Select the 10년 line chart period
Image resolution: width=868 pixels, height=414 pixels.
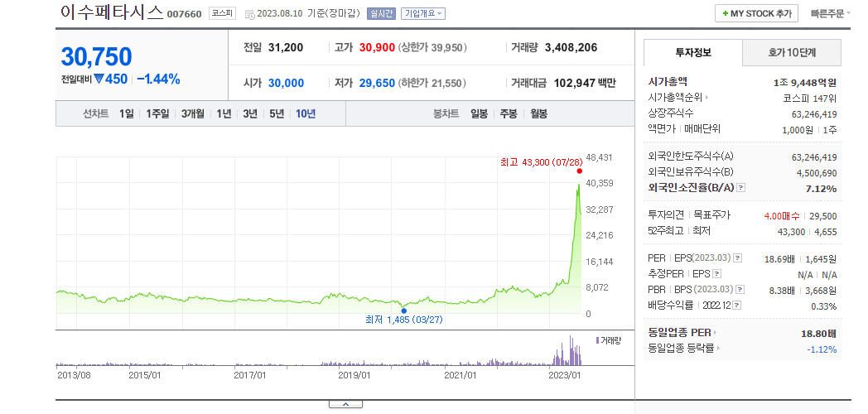pyautogui.click(x=306, y=114)
